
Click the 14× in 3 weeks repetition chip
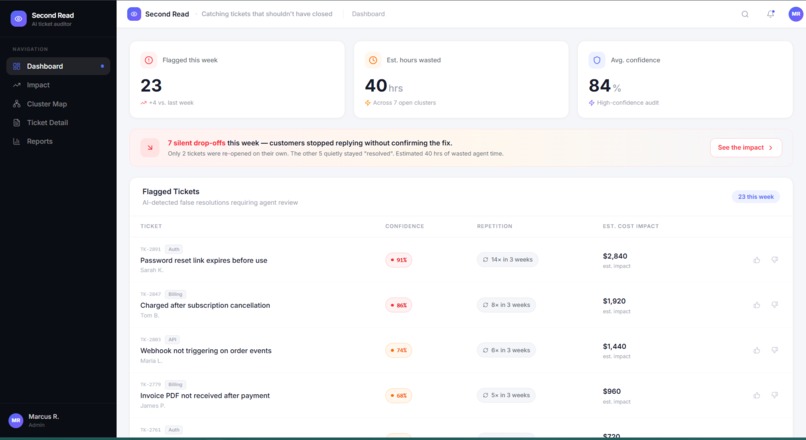[507, 260]
